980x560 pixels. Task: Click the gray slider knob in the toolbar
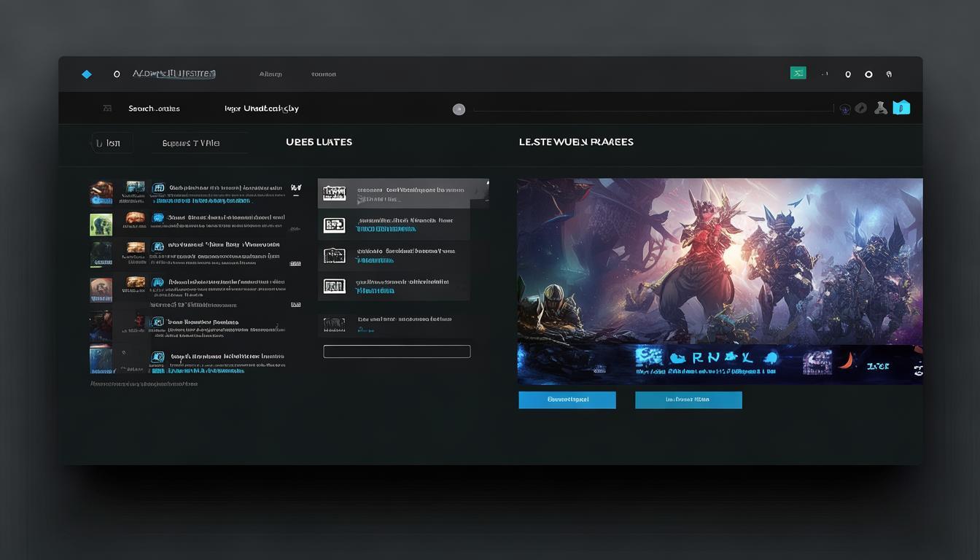(x=459, y=109)
